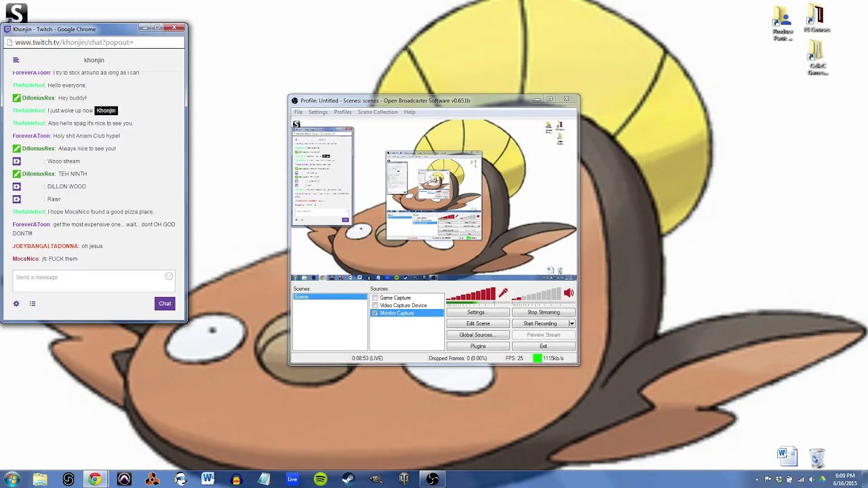Switch to Google Chrome on the taskbar
Screen dimensions: 868x488
pyautogui.click(x=95, y=479)
